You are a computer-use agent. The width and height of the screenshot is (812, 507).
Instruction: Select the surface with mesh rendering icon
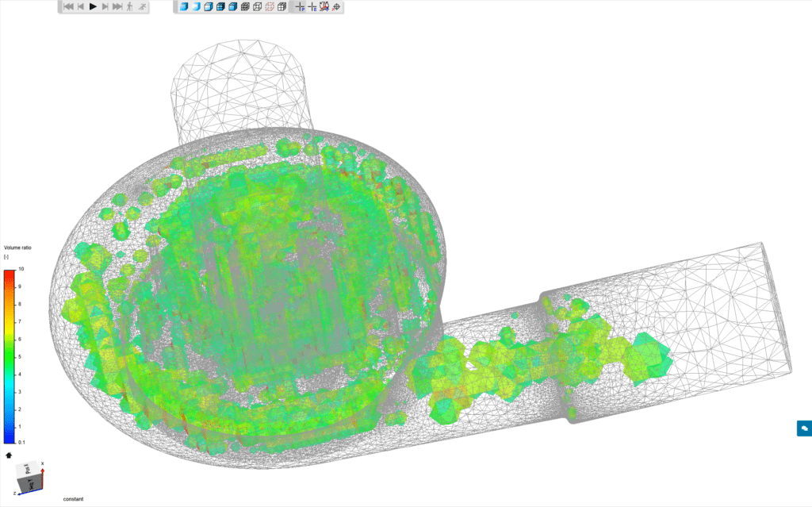coord(220,9)
